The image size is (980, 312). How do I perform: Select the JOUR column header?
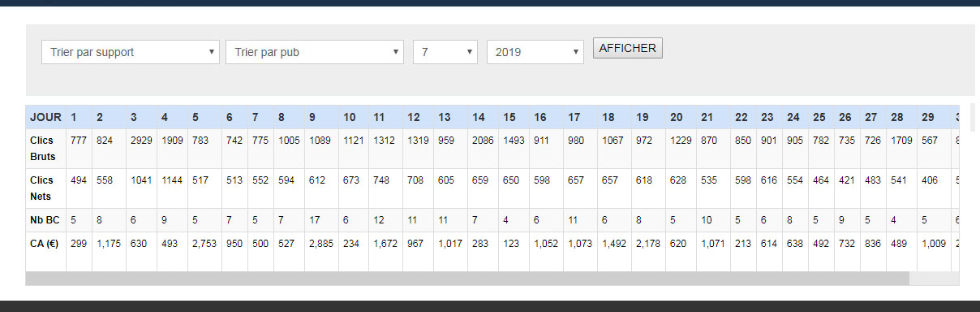pos(45,117)
